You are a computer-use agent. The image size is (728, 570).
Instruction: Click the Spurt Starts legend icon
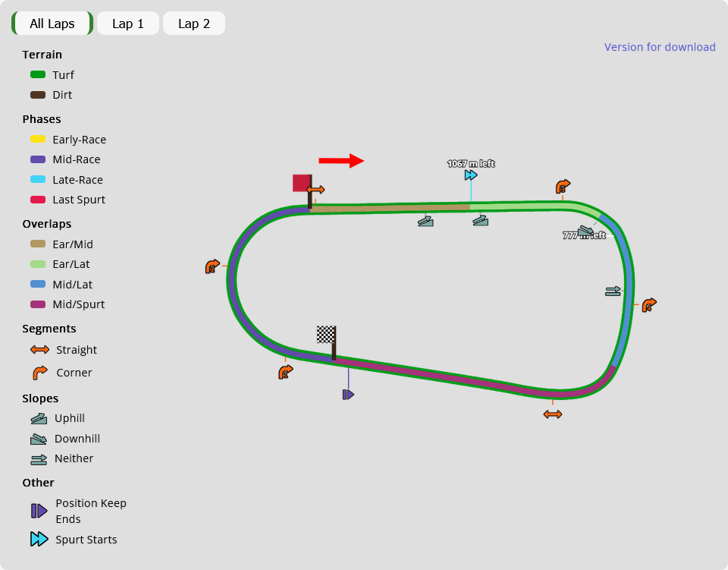click(39, 539)
